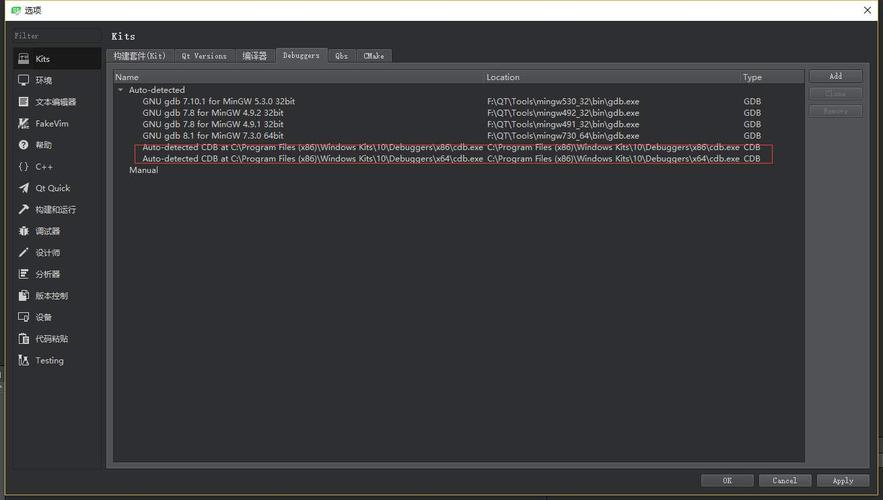Click the Add debugger button
Image resolution: width=883 pixels, height=500 pixels.
[x=835, y=76]
